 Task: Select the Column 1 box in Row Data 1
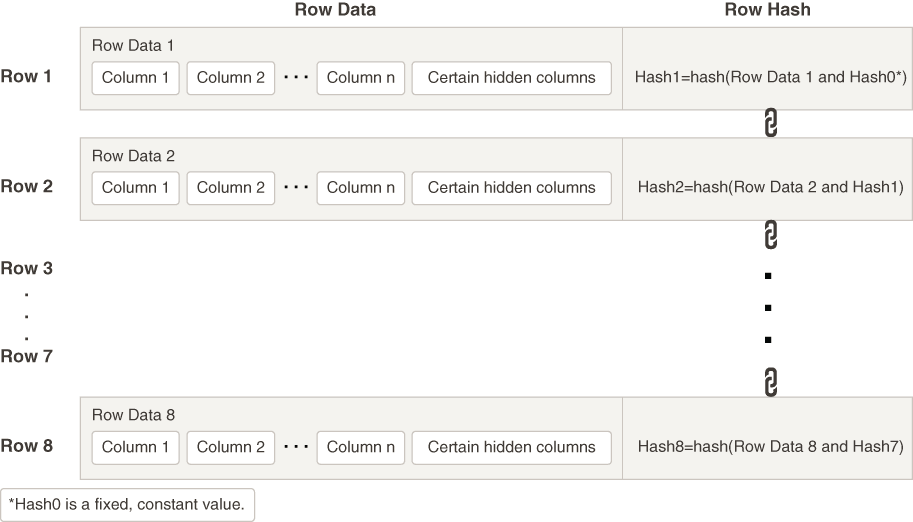136,78
